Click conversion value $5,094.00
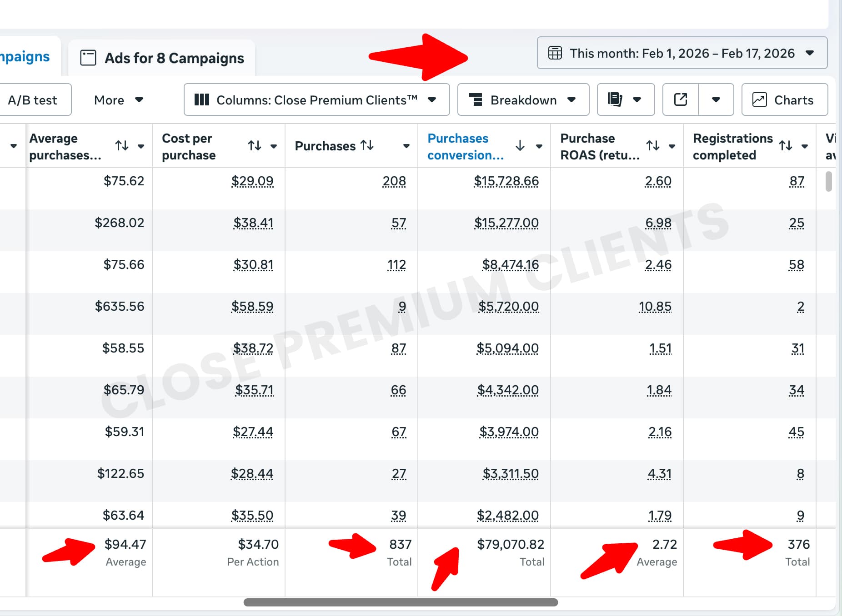842x616 pixels. (x=507, y=348)
